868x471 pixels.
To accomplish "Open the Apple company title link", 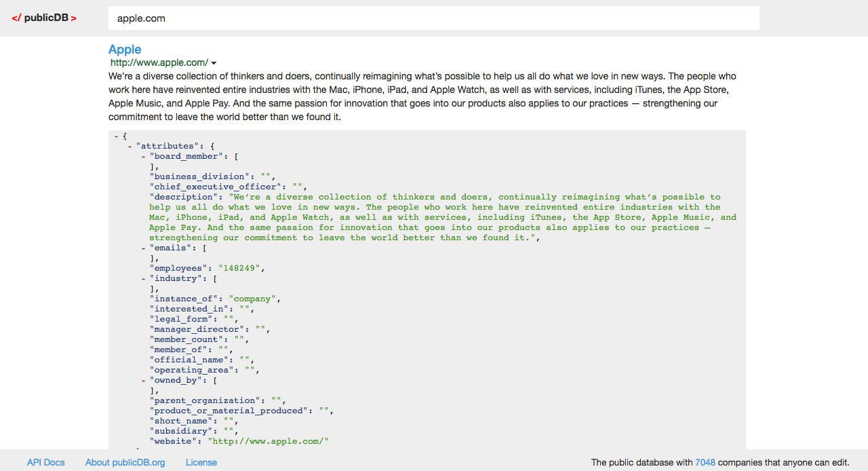I will (125, 50).
